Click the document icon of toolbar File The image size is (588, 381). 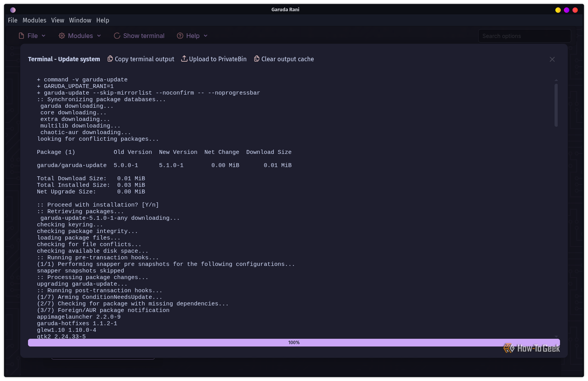pos(21,36)
